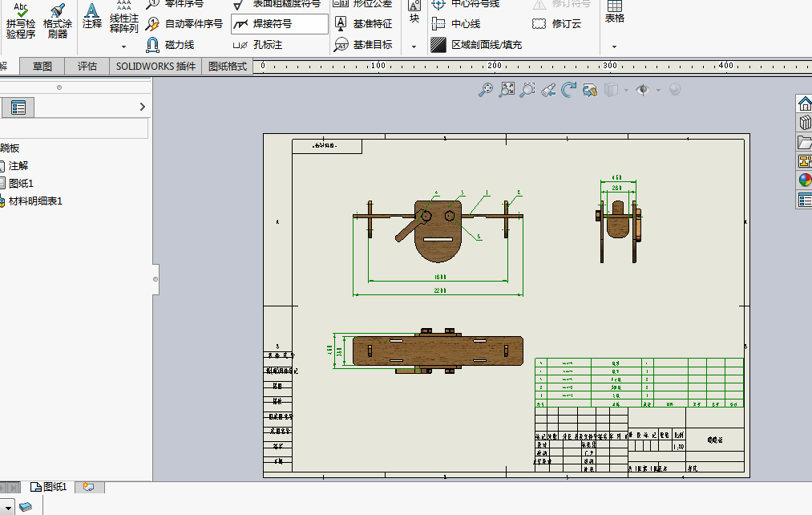Expand Linear Note Pattern dropdown arrow
Viewport: 812px width, 515px height.
[x=123, y=47]
